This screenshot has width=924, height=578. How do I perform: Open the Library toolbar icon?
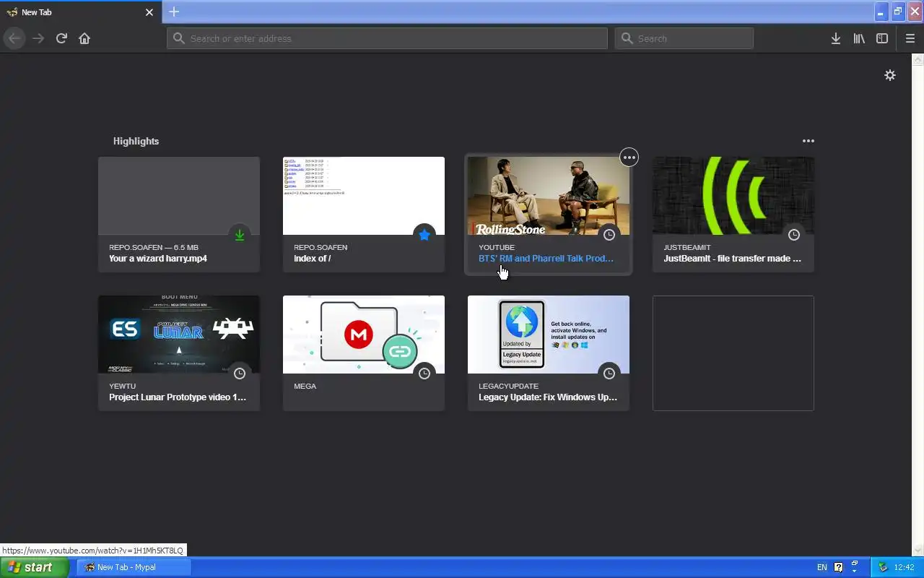859,38
